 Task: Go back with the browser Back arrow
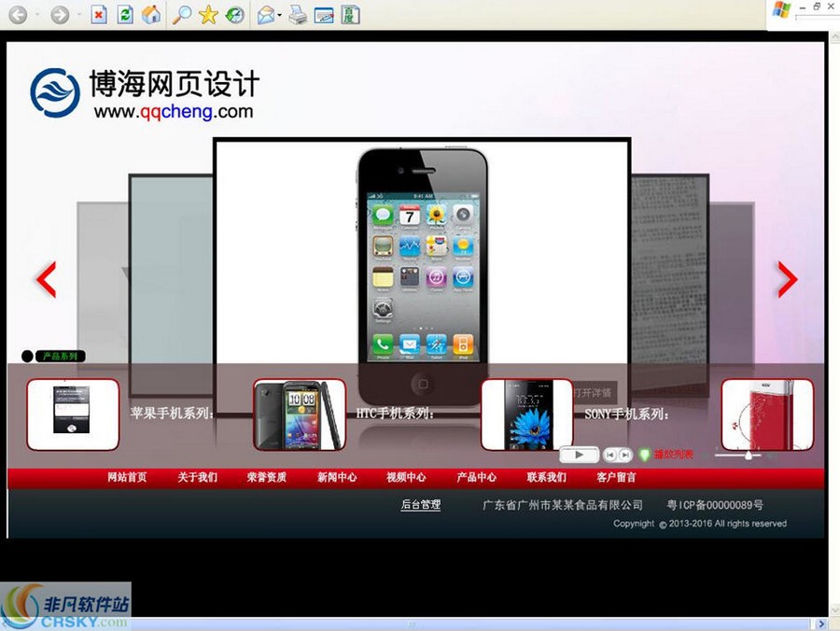point(19,15)
